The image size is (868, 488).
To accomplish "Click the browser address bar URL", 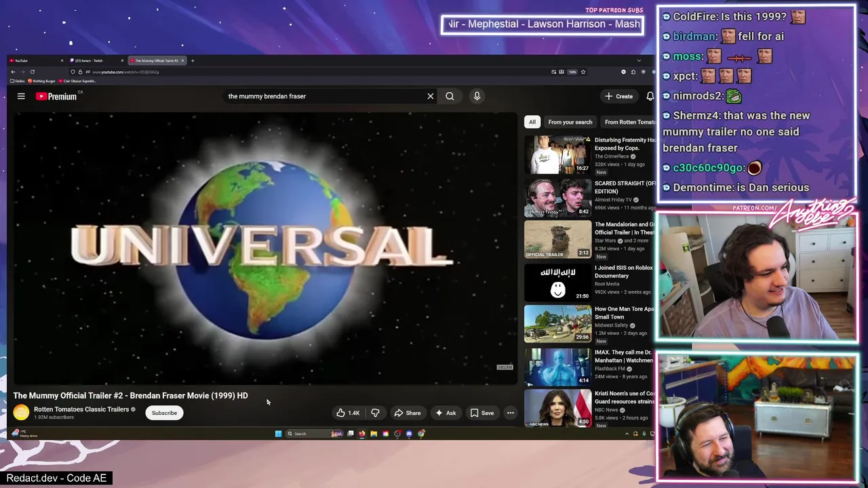I will click(125, 72).
